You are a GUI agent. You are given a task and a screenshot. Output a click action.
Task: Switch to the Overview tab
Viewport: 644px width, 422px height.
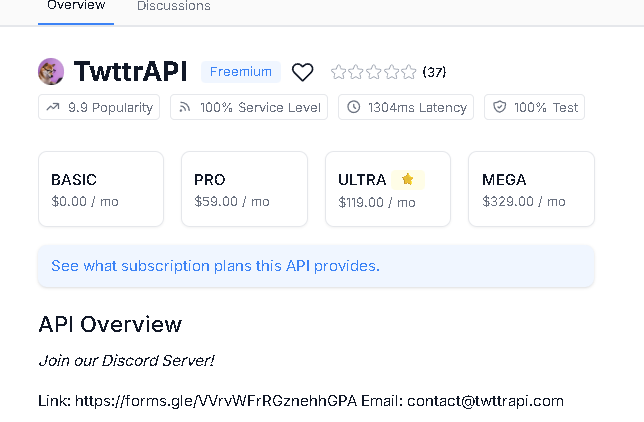coord(76,6)
